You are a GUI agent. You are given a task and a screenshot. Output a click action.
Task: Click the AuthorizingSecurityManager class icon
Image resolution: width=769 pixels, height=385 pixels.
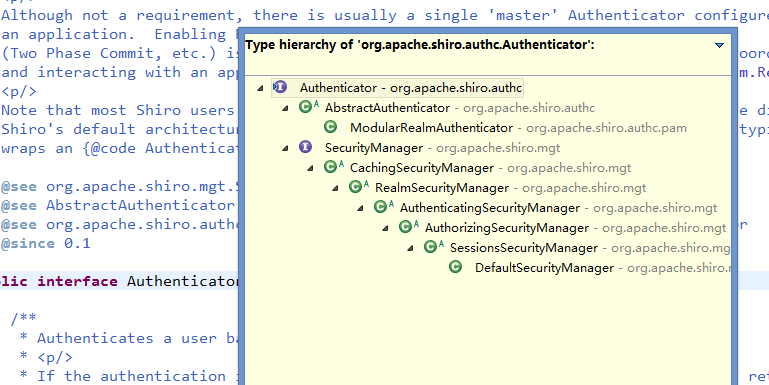pyautogui.click(x=409, y=228)
